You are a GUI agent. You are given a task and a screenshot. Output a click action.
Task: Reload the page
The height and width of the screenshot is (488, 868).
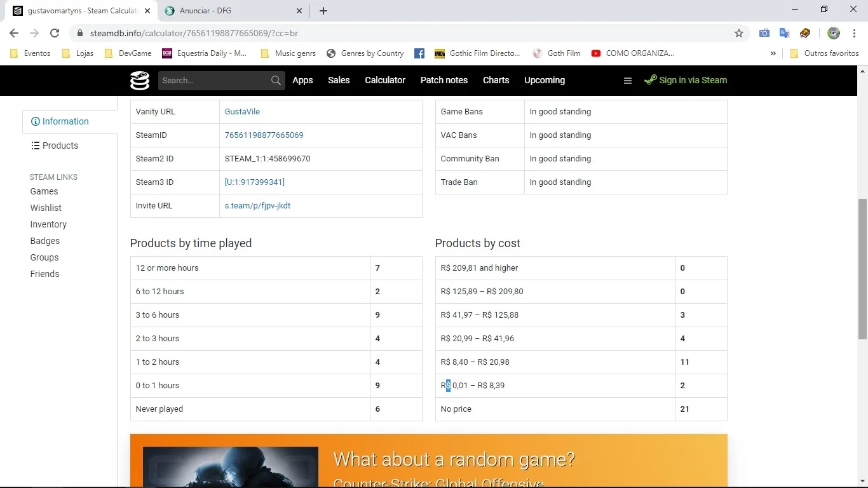click(x=55, y=33)
